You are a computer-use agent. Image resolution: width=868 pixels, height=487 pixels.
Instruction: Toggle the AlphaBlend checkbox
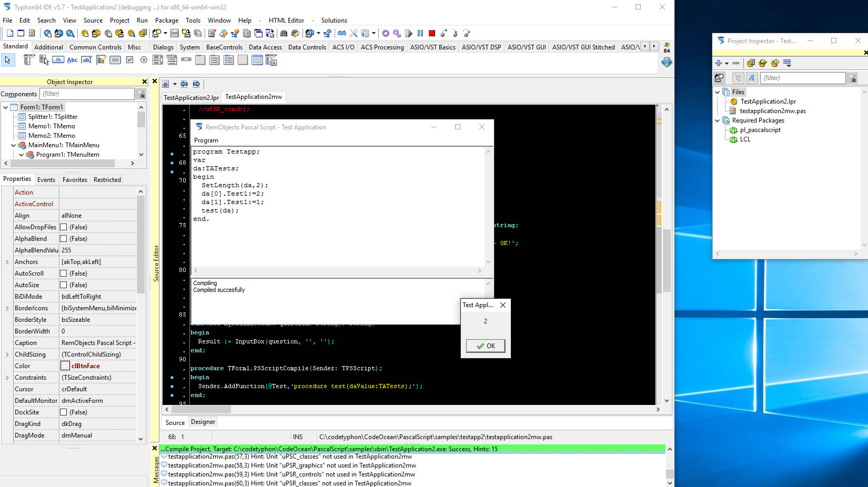click(64, 239)
